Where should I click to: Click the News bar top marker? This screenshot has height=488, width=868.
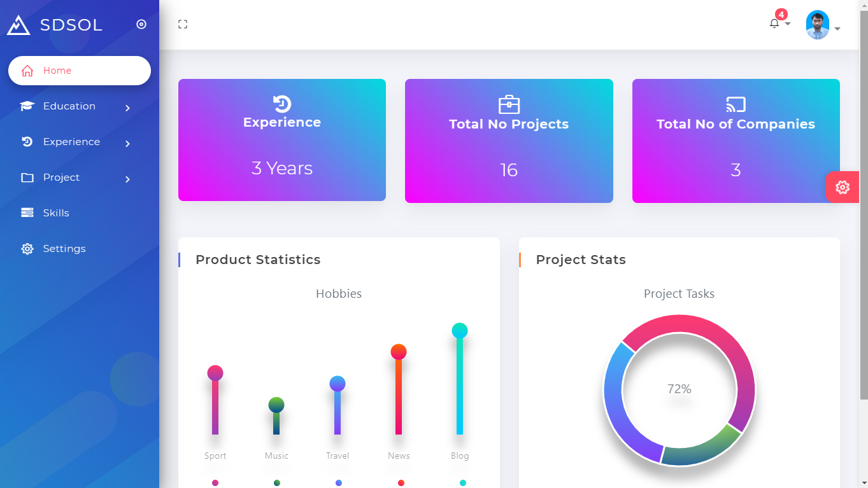(x=399, y=352)
